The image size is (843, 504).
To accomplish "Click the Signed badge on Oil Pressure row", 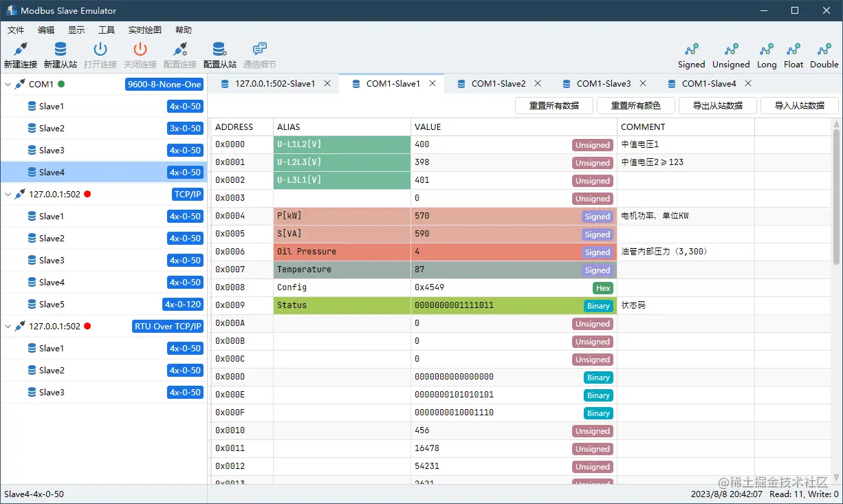I will [597, 252].
